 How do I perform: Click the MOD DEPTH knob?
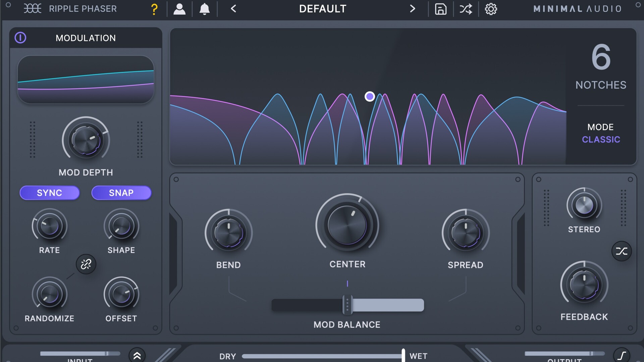[86, 140]
